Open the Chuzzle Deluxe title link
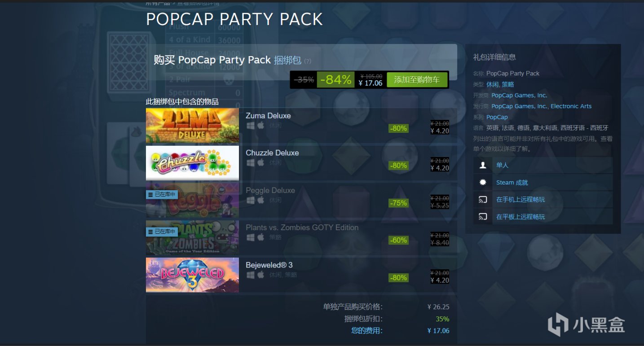The height and width of the screenshot is (346, 644). 272,153
